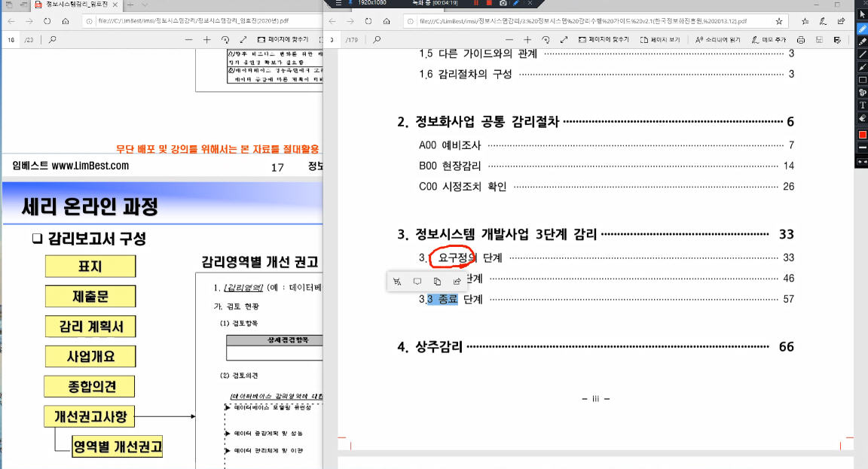Screen dimensions: 868x469
Task: Go home in left browser window
Action: pos(66,21)
